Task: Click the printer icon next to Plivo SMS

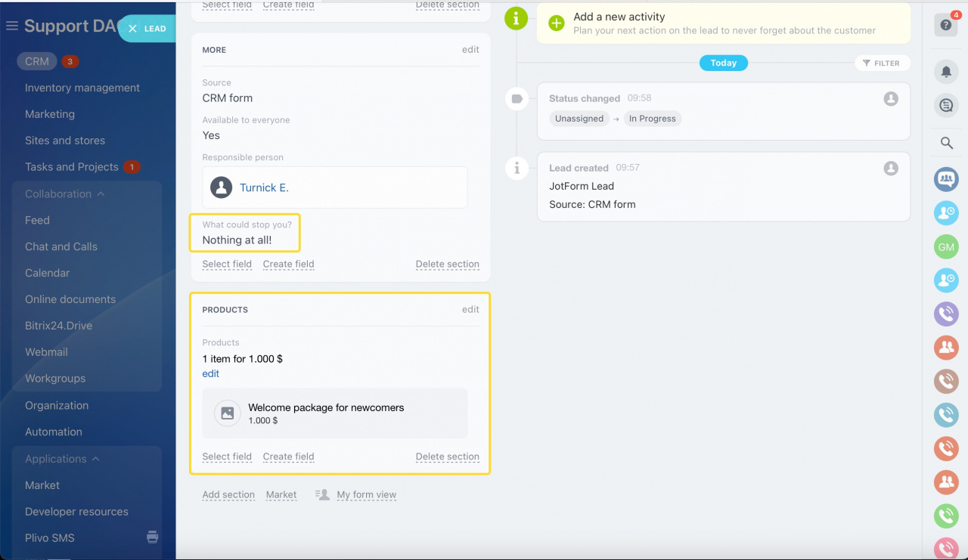Action: 153,537
